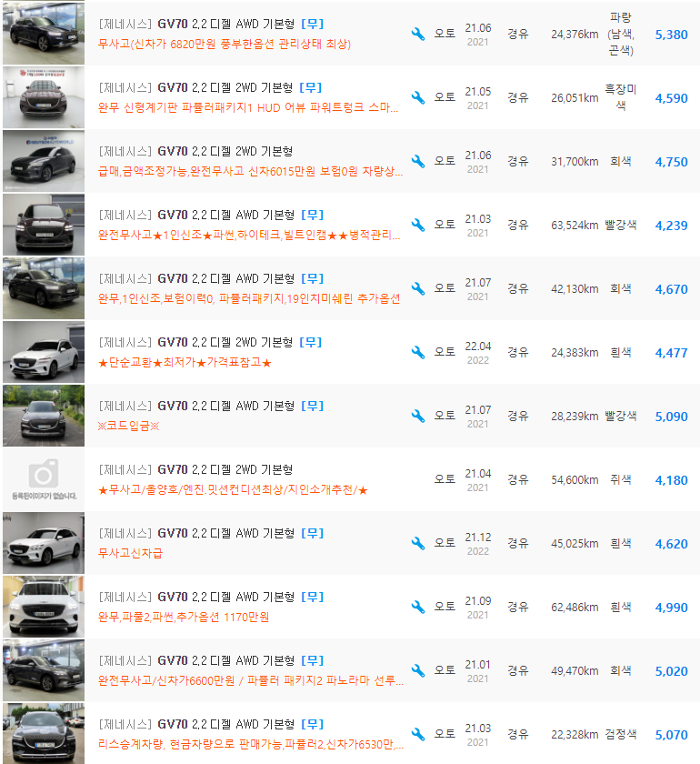This screenshot has width=700, height=764.
Task: Click the price 4,750
Action: click(671, 162)
